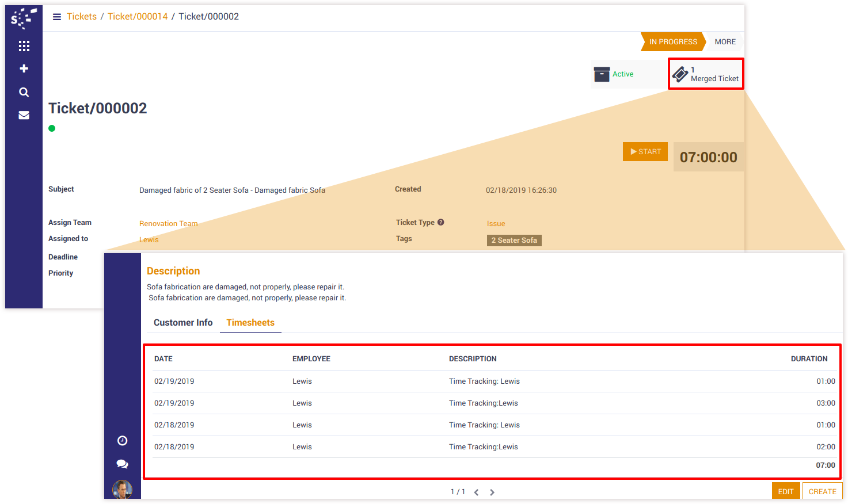This screenshot has height=504, width=848.
Task: Open search from the sidebar magnifier
Action: [24, 92]
